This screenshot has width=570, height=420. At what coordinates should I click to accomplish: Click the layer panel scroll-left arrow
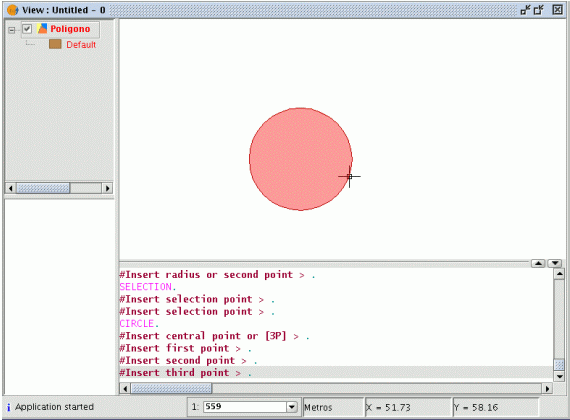point(11,188)
